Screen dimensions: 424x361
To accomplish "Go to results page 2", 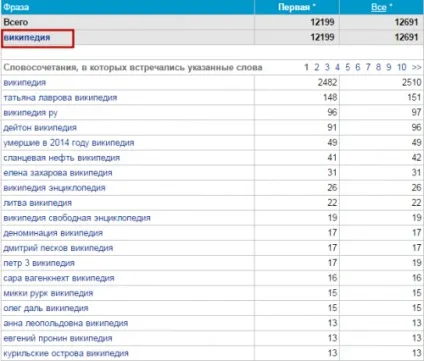I will pyautogui.click(x=317, y=67).
